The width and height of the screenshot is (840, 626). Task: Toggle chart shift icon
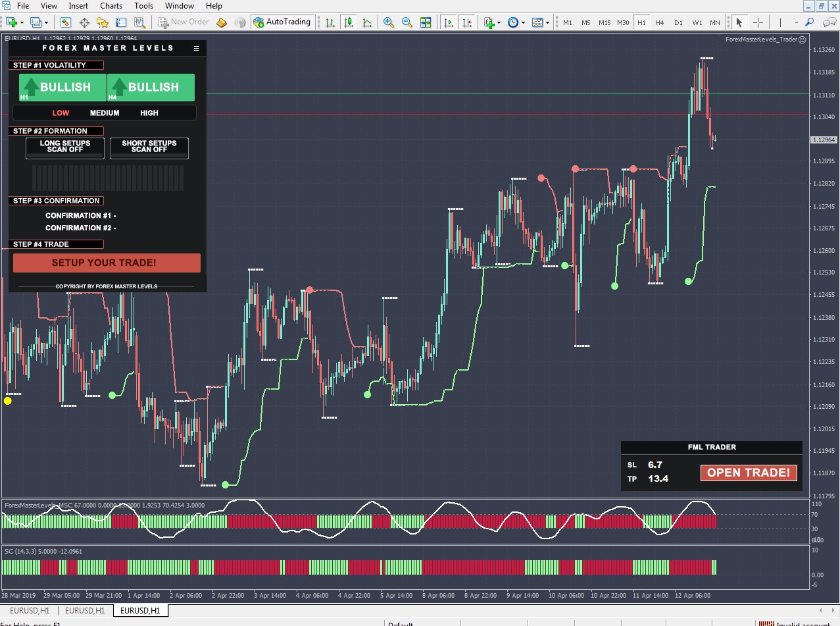467,22
